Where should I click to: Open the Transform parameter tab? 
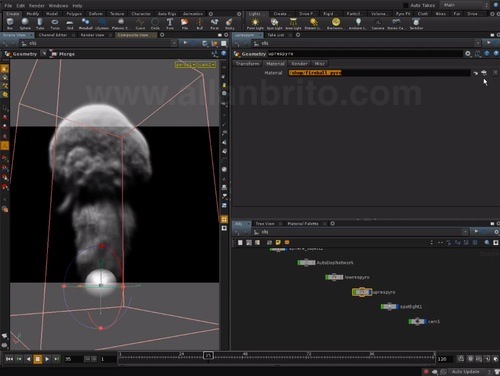click(x=247, y=63)
